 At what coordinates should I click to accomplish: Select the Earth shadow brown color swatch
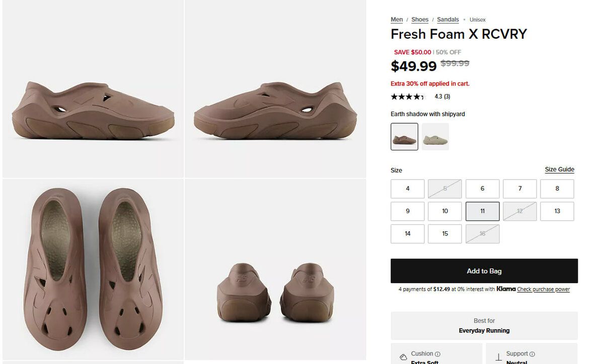pyautogui.click(x=404, y=137)
